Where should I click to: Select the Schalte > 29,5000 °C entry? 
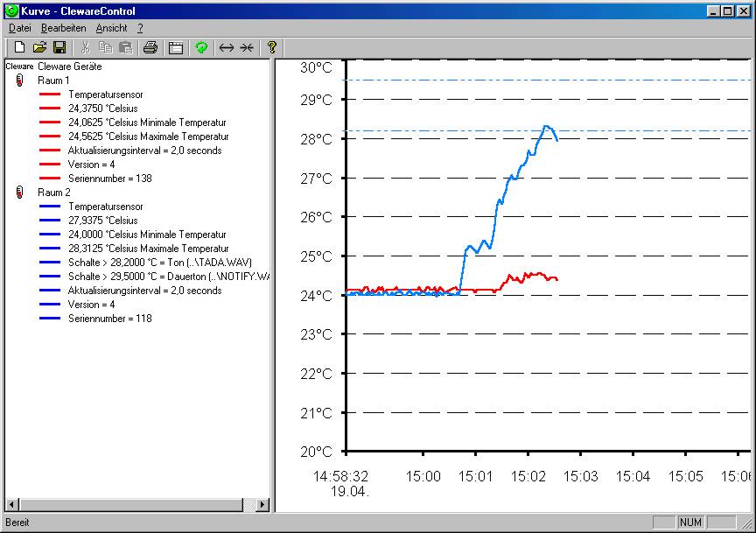pyautogui.click(x=169, y=277)
